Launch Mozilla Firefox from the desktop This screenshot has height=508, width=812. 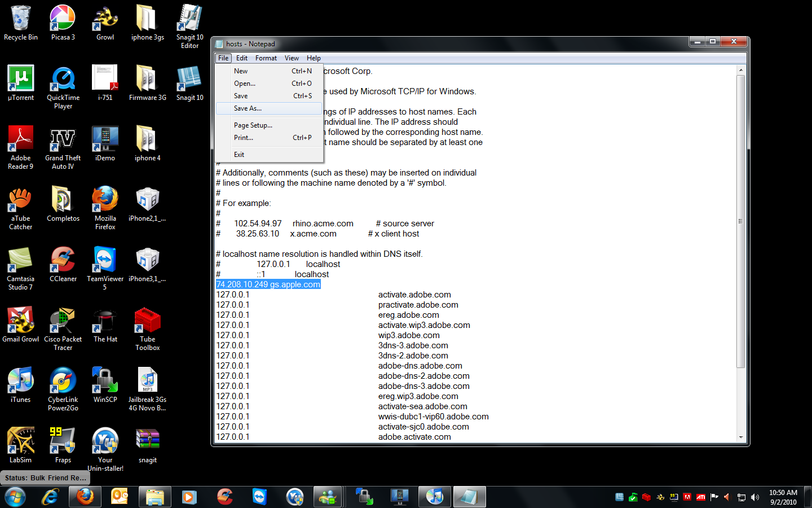pos(105,208)
